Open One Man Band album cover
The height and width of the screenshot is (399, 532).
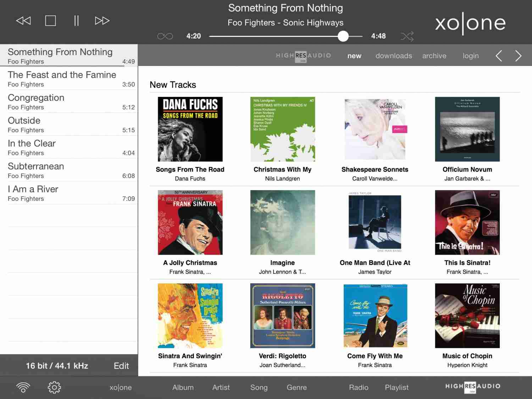click(375, 222)
